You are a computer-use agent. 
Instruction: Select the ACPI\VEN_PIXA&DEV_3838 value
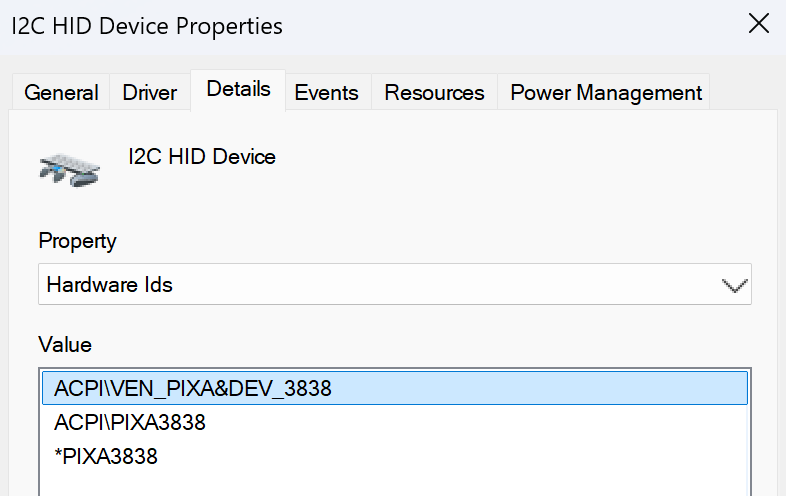tap(193, 389)
